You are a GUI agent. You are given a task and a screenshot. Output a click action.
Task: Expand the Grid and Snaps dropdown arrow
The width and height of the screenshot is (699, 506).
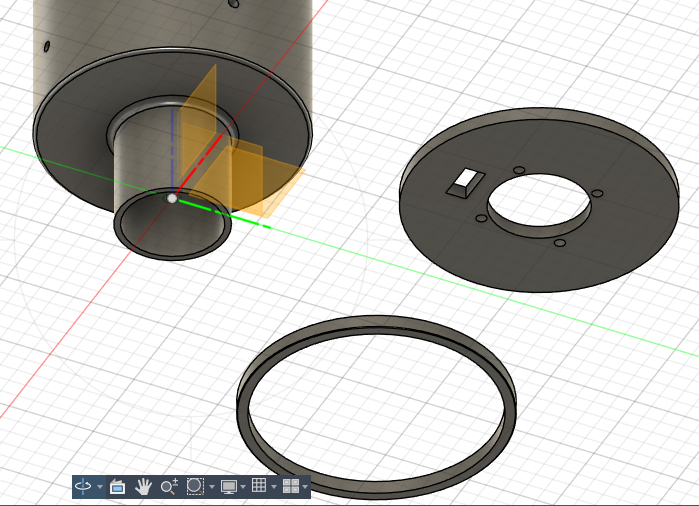274,487
